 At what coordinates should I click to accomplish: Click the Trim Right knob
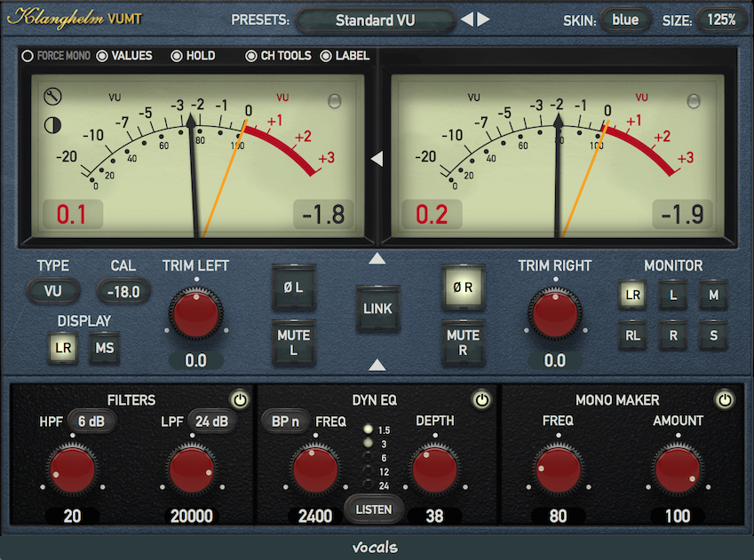[555, 313]
